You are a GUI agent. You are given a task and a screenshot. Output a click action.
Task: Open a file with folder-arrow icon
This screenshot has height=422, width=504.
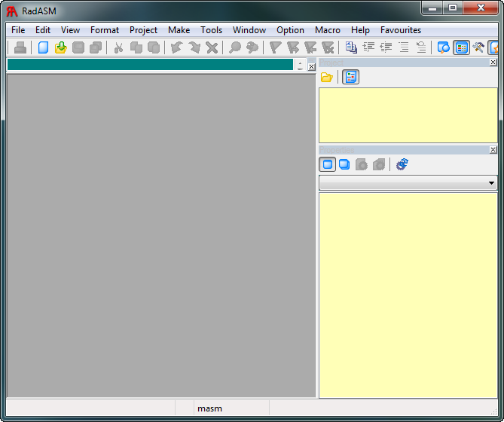coord(61,47)
